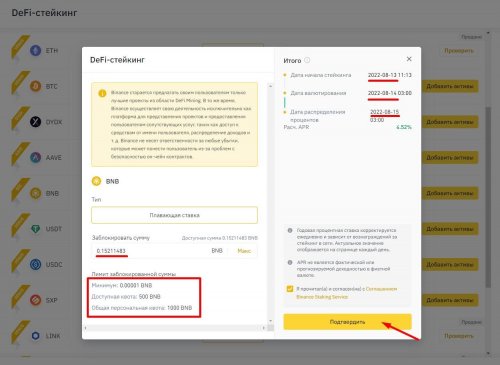The width and height of the screenshot is (500, 365).
Task: Click the SXP coin icon
Action: (x=35, y=300)
